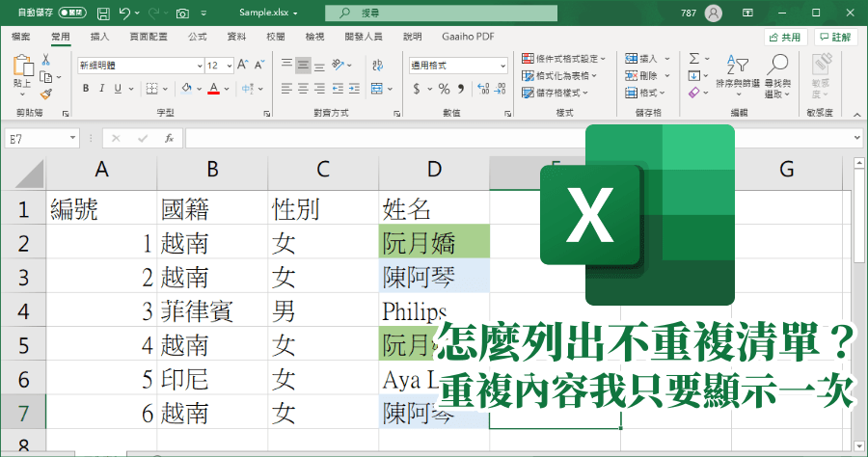The width and height of the screenshot is (868, 457).
Task: Toggle Bold formatting
Action: (86, 89)
